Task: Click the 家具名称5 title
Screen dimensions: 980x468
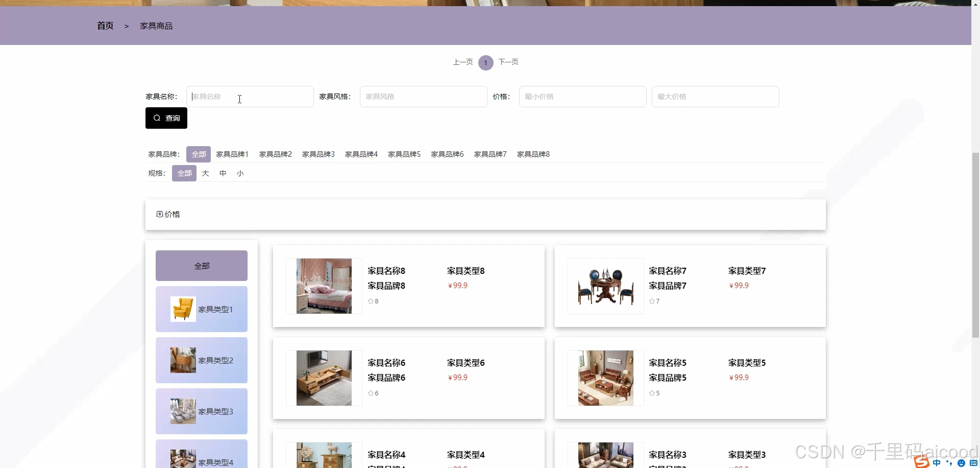Action: (x=668, y=363)
